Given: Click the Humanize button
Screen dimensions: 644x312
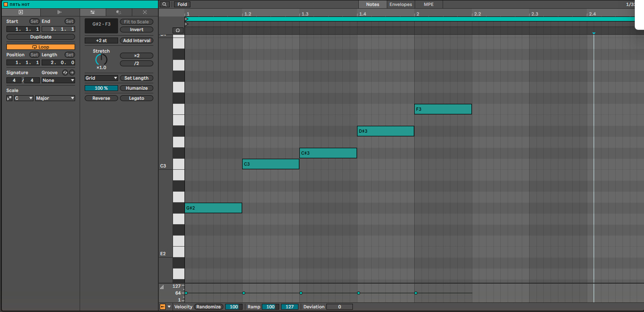Looking at the screenshot, I should 136,88.
